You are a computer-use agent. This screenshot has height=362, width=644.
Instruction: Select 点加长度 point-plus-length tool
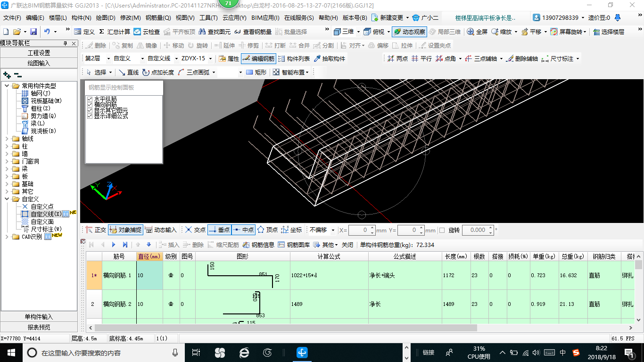point(158,72)
